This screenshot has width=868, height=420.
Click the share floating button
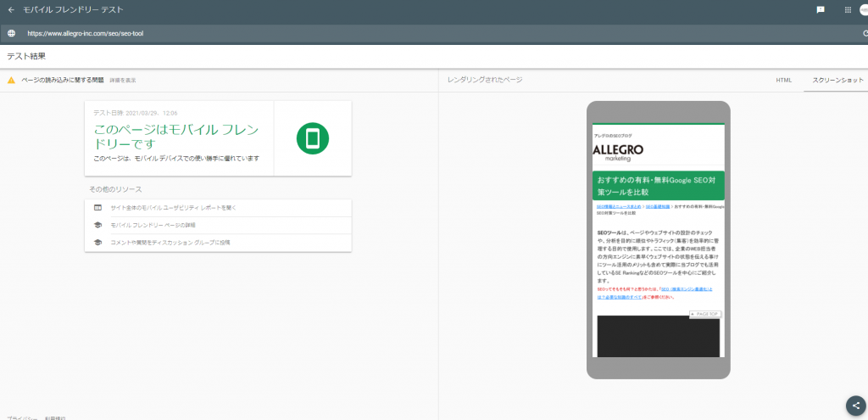856,406
